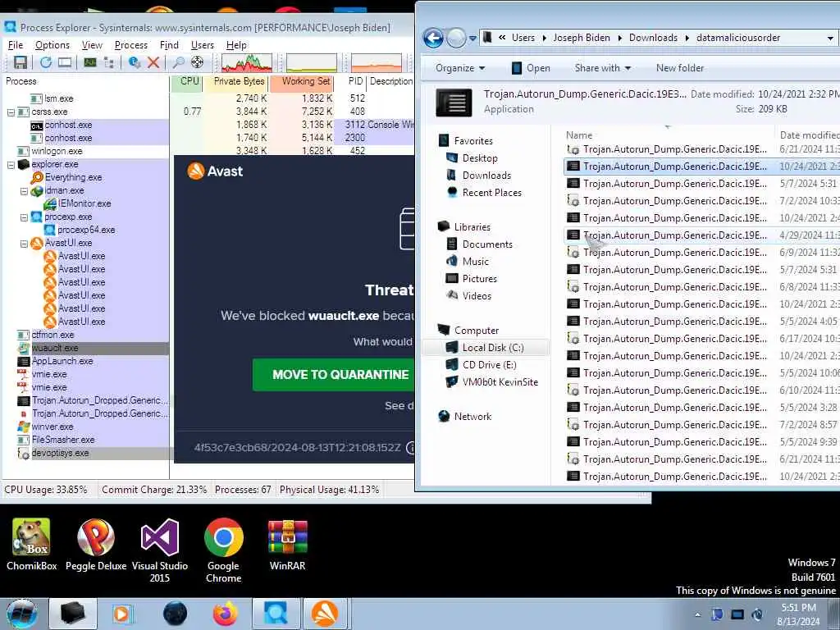Click MOVE TO QUARANTINE in Avast popup

[x=334, y=374]
